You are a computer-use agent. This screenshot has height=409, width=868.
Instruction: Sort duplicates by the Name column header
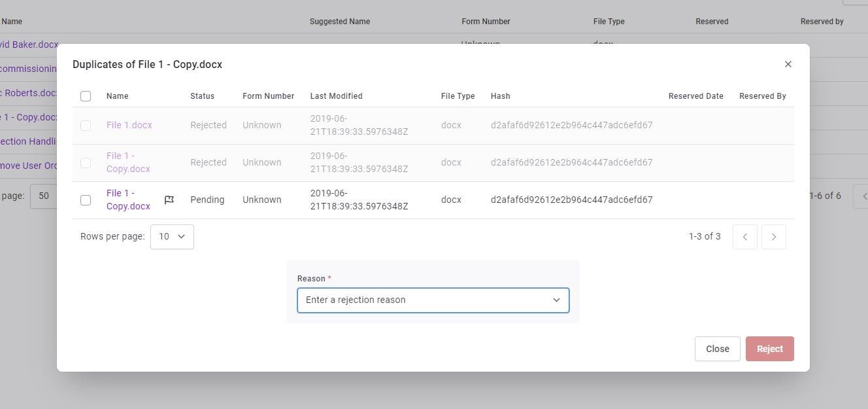click(117, 96)
